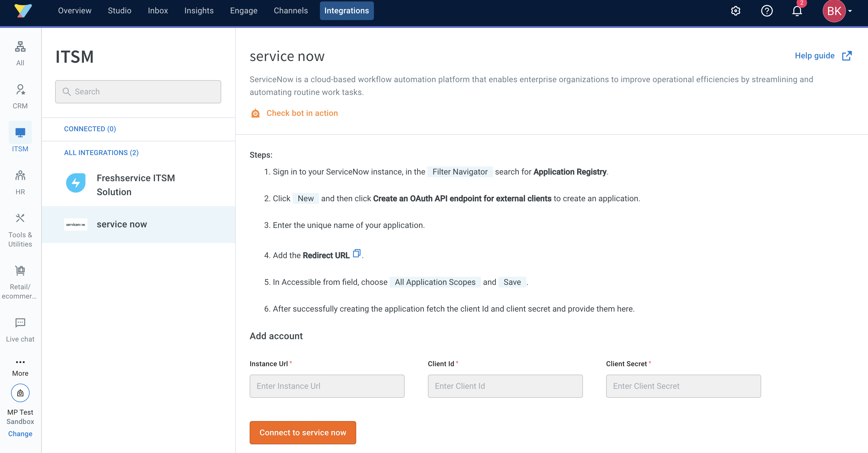Click the Help guide external link icon
Screen dimensions: 868x453
[x=847, y=56]
